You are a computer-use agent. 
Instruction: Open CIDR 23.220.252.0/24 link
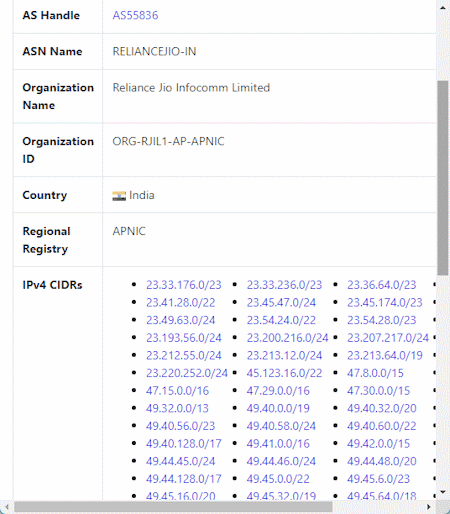pyautogui.click(x=187, y=373)
